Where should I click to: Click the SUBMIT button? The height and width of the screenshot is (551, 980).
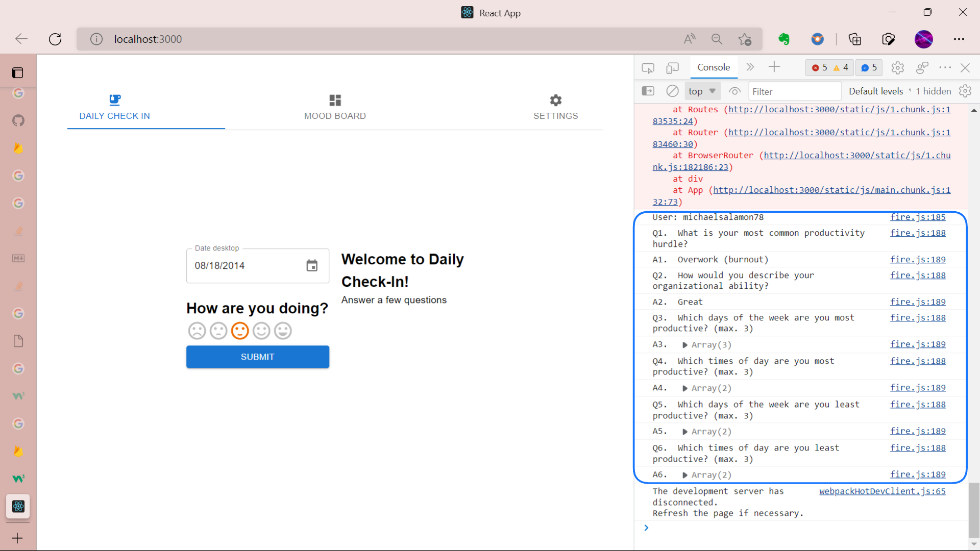click(257, 357)
